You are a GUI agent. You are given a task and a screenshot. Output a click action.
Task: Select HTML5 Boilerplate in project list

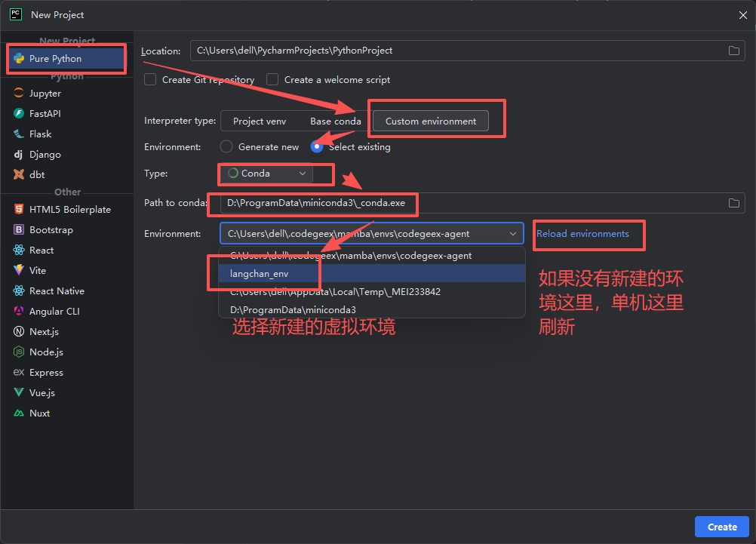click(x=67, y=209)
